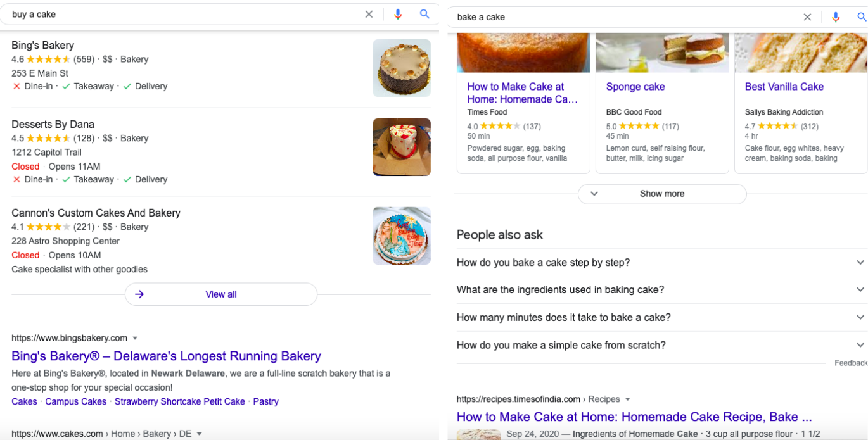This screenshot has width=868, height=440.
Task: Open the Cakes sitelink
Action: pyautogui.click(x=24, y=401)
